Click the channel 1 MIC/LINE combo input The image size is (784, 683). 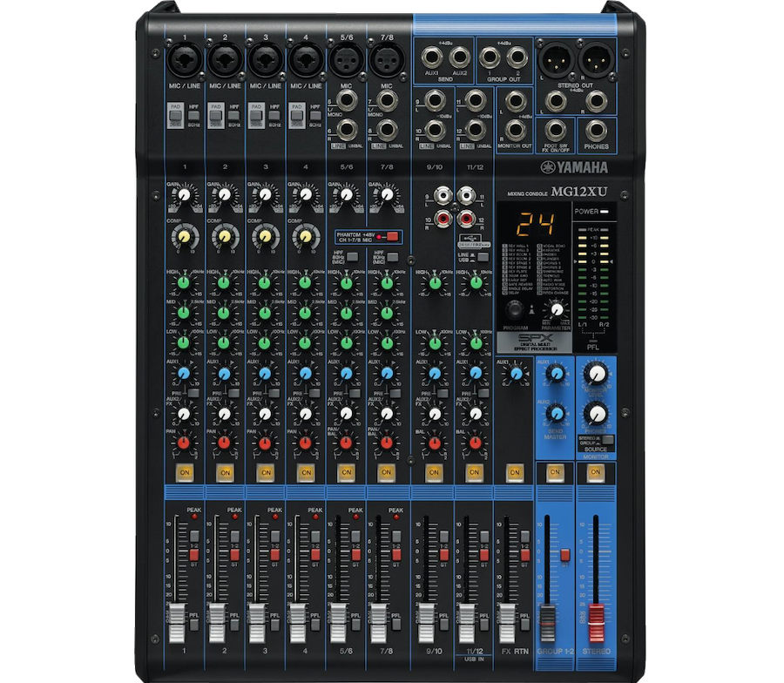(x=185, y=59)
